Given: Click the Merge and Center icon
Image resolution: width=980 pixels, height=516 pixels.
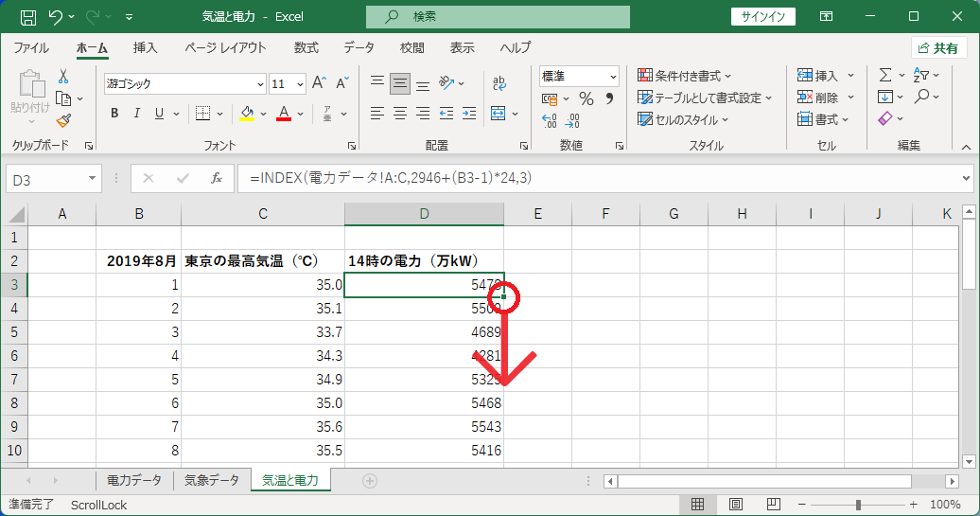Looking at the screenshot, I should click(x=499, y=114).
